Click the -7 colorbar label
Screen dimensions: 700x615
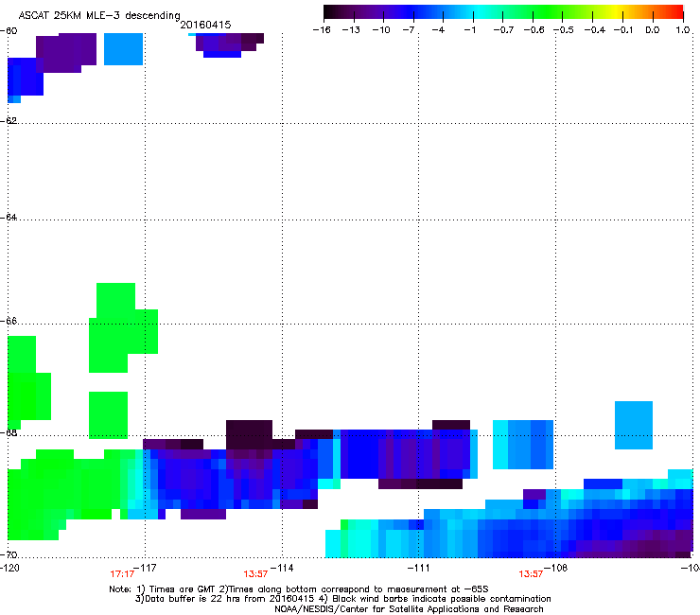[x=408, y=30]
